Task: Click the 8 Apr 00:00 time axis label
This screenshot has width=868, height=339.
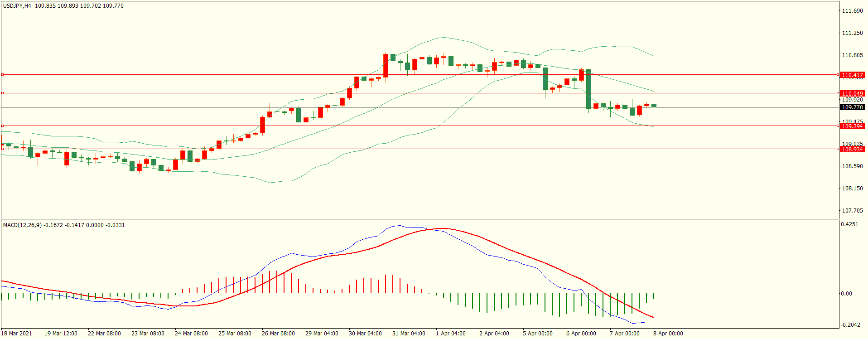Action: [668, 334]
